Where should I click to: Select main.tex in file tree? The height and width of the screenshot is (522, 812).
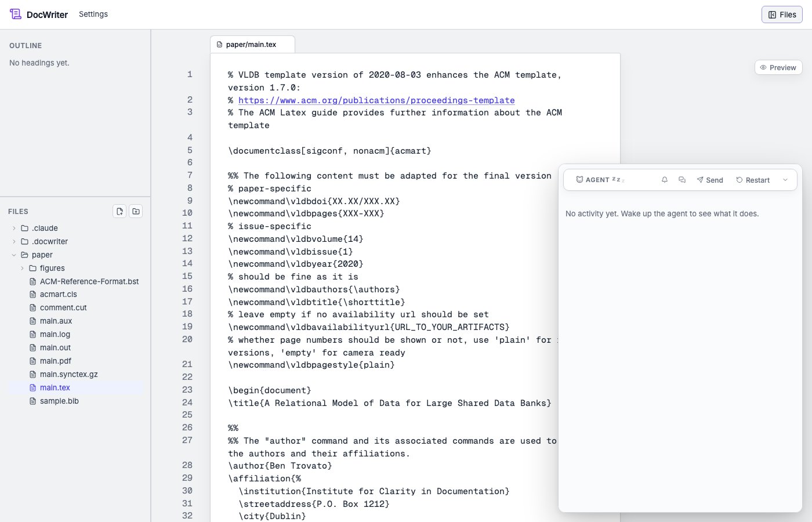[x=55, y=387]
